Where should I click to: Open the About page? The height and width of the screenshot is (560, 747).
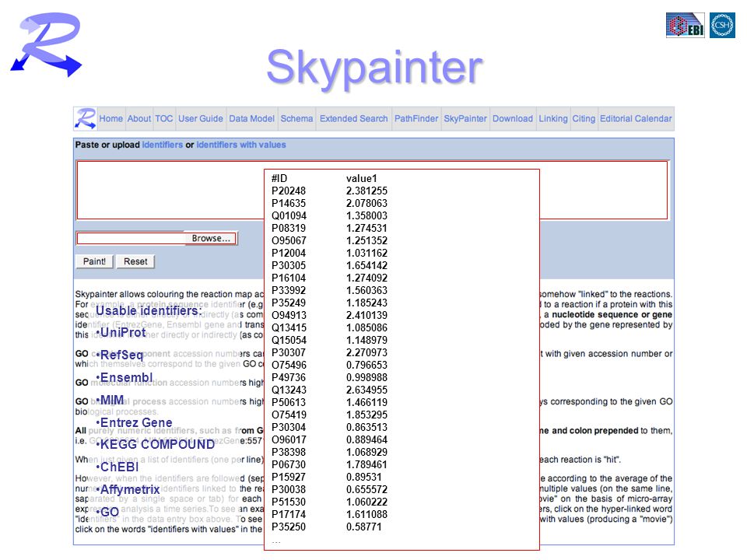point(139,118)
